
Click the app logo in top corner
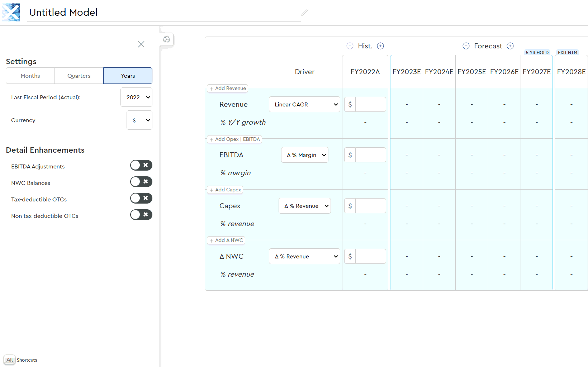pos(11,13)
